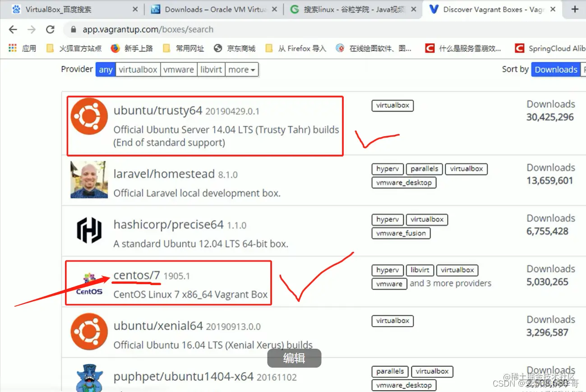Open the hashicorp/precise64 box link
Viewport: 586px width, 392px height.
coord(169,225)
